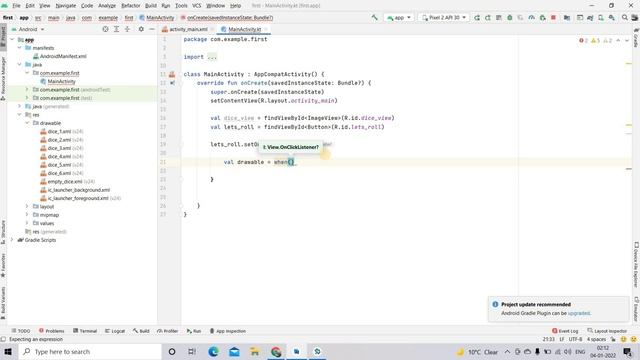
Task: Click Select Opened File target icon
Action: (105, 29)
